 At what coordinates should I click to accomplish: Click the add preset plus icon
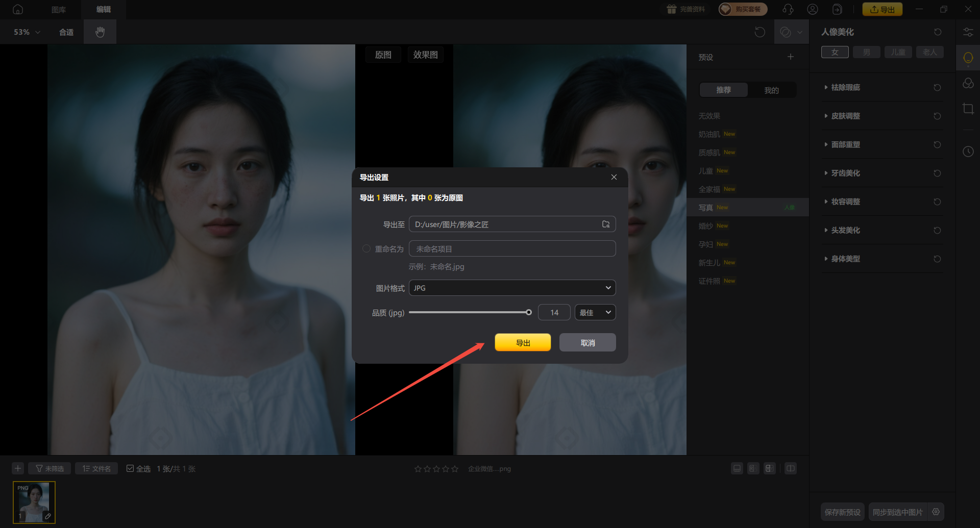click(x=790, y=57)
